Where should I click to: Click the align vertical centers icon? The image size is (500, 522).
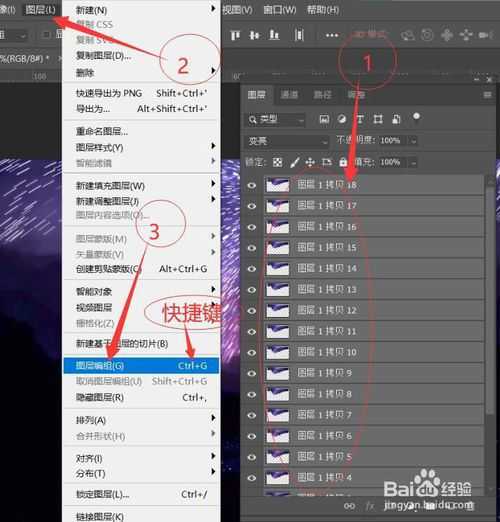coord(255,35)
